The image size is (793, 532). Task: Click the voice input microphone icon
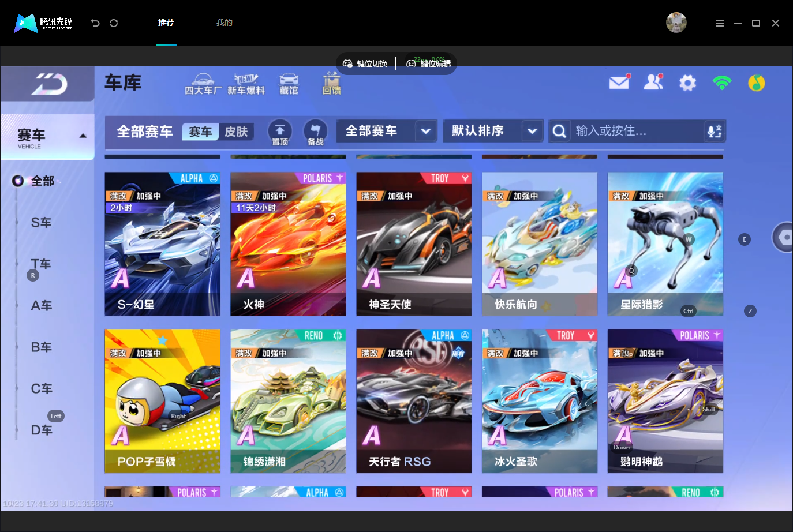(x=715, y=132)
